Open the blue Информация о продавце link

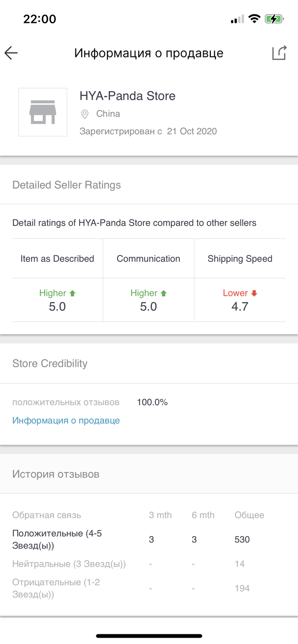pyautogui.click(x=66, y=420)
